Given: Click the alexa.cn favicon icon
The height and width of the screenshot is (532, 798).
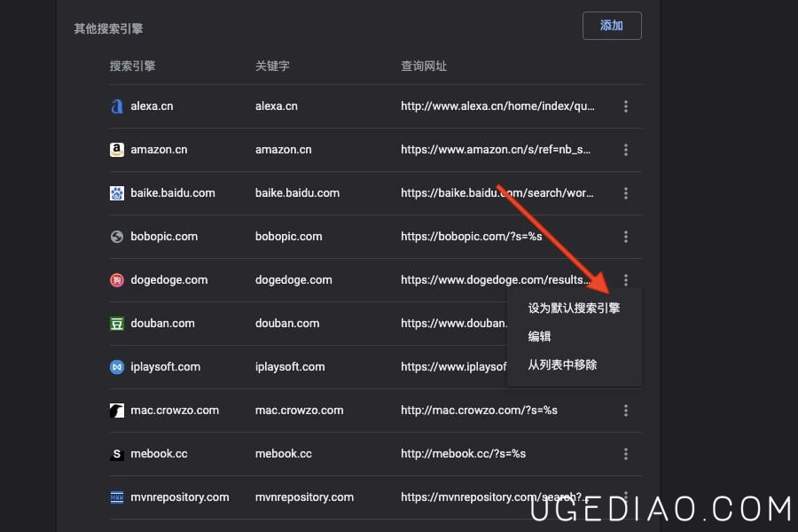Looking at the screenshot, I should [x=117, y=106].
